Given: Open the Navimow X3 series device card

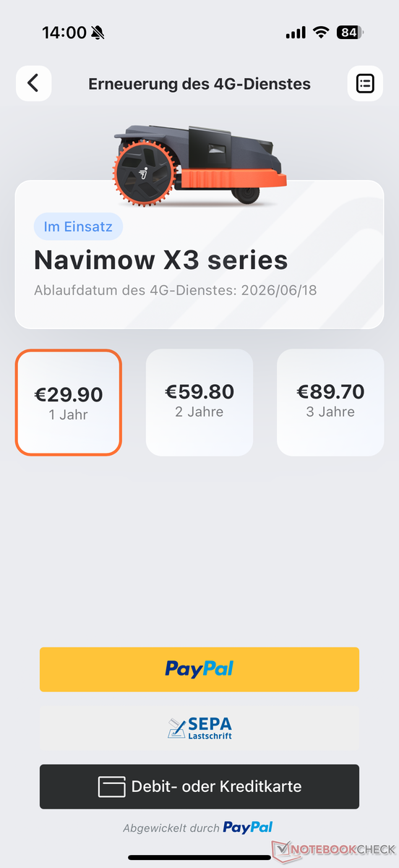Looking at the screenshot, I should pos(199,255).
